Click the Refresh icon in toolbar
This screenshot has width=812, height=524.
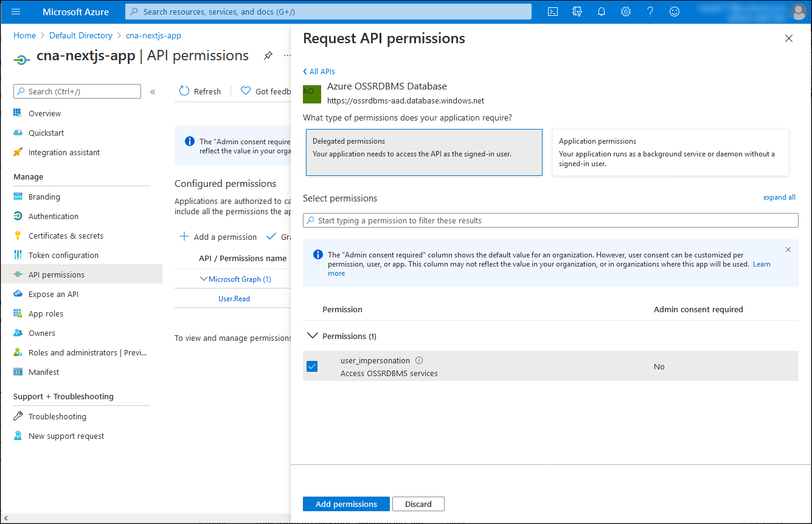click(184, 91)
